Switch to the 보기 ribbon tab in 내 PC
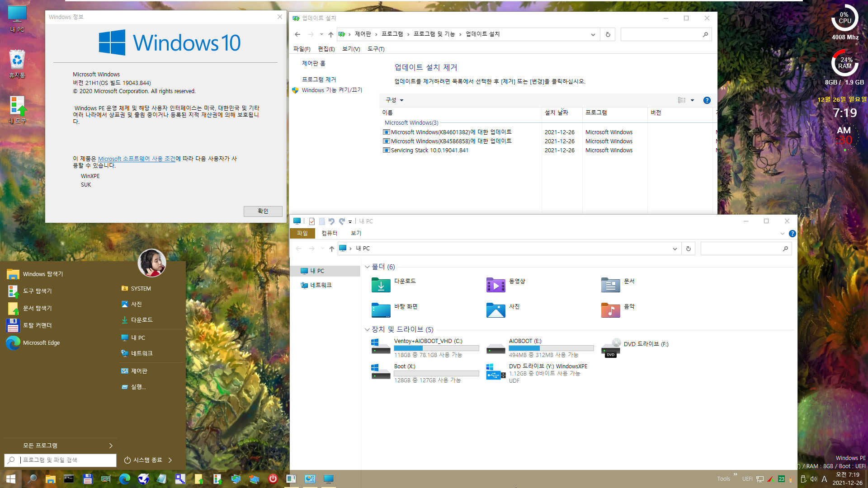 point(356,233)
